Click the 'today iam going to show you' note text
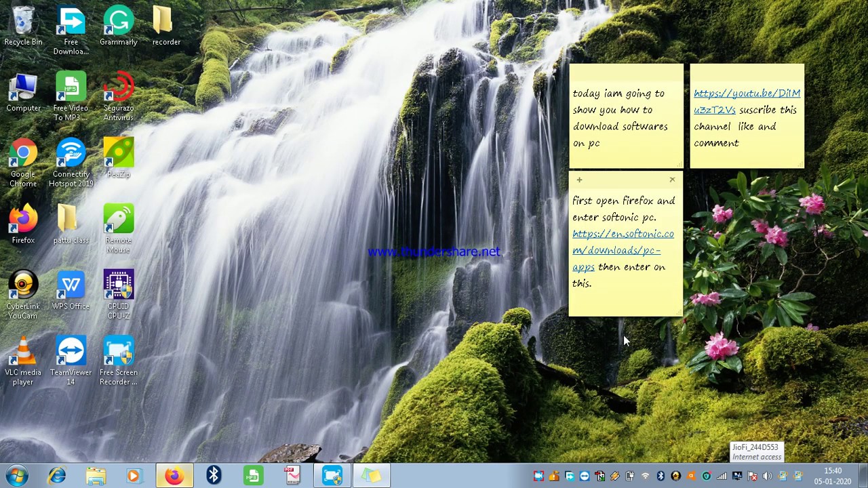The width and height of the screenshot is (868, 488). click(620, 118)
